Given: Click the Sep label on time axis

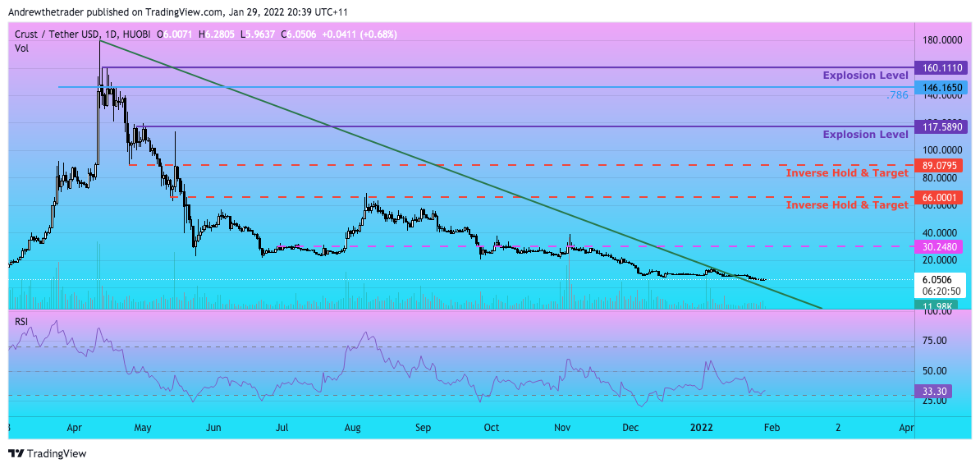Looking at the screenshot, I should [x=424, y=428].
